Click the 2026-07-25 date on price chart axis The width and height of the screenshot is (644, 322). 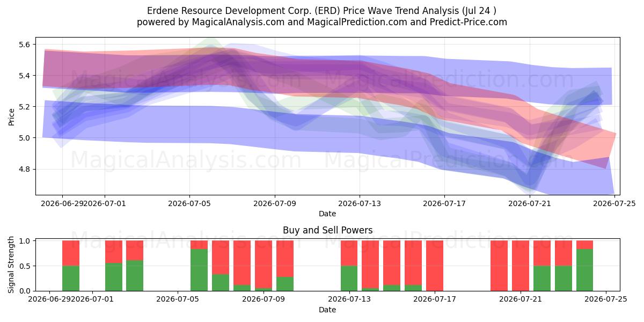pyautogui.click(x=614, y=203)
